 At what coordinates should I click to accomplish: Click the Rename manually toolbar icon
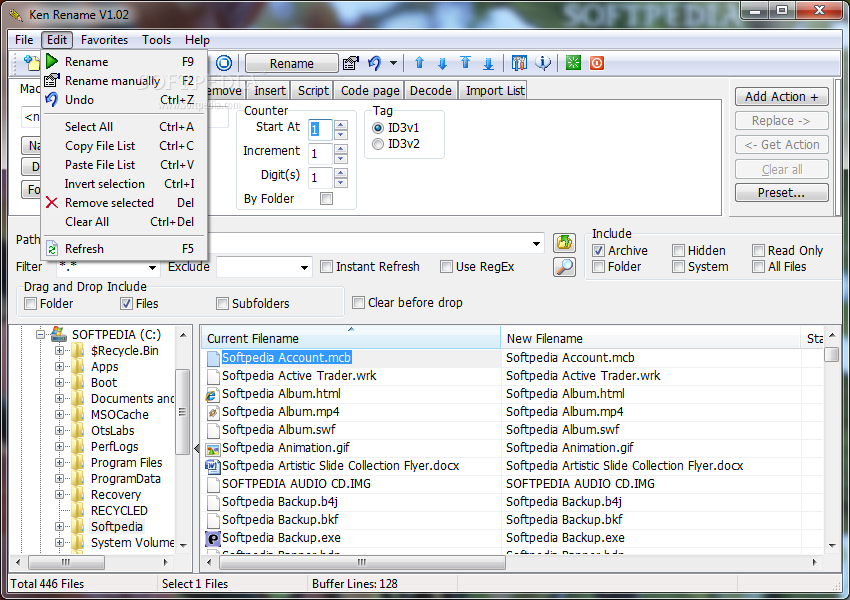351,63
